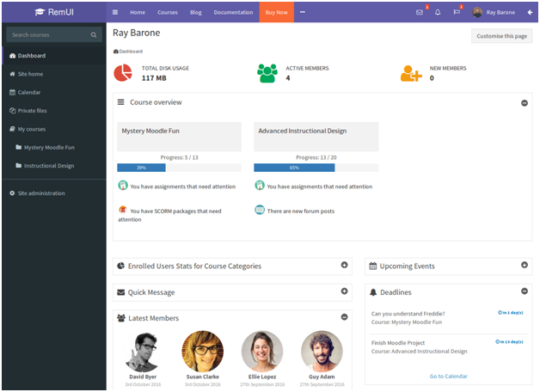Open Instructional Design in sidebar tree
The width and height of the screenshot is (540, 392).
click(49, 166)
